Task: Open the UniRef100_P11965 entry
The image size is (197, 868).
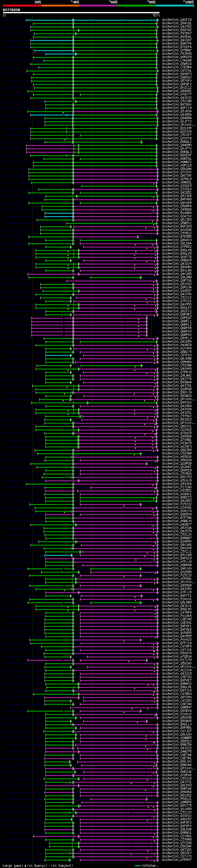Action: pyautogui.click(x=177, y=616)
